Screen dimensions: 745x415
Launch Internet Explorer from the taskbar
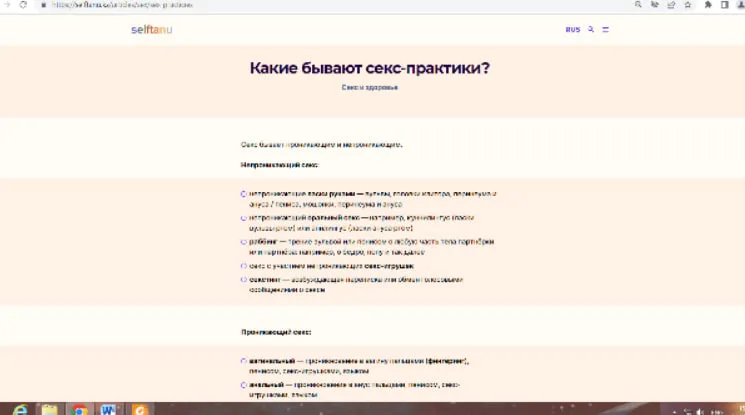click(20, 408)
